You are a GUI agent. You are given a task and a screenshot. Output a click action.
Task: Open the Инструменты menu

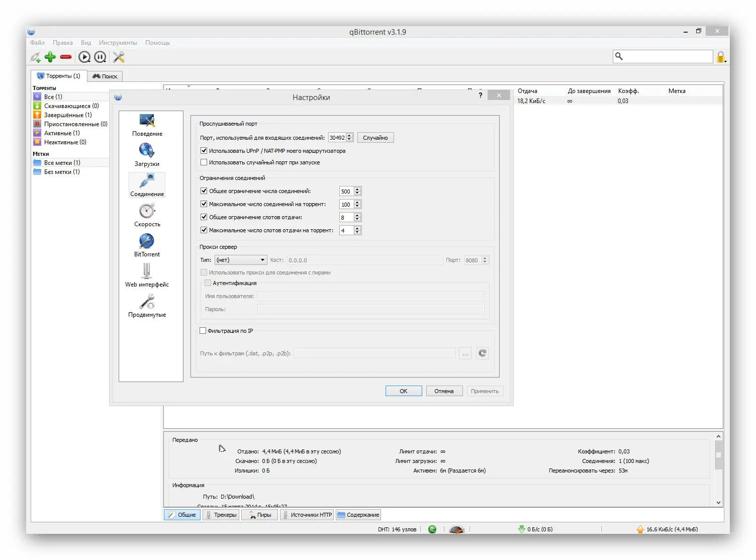(118, 43)
